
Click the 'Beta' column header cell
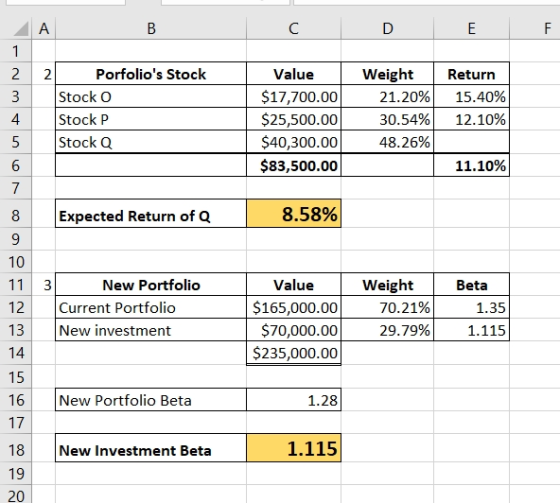pyautogui.click(x=471, y=285)
